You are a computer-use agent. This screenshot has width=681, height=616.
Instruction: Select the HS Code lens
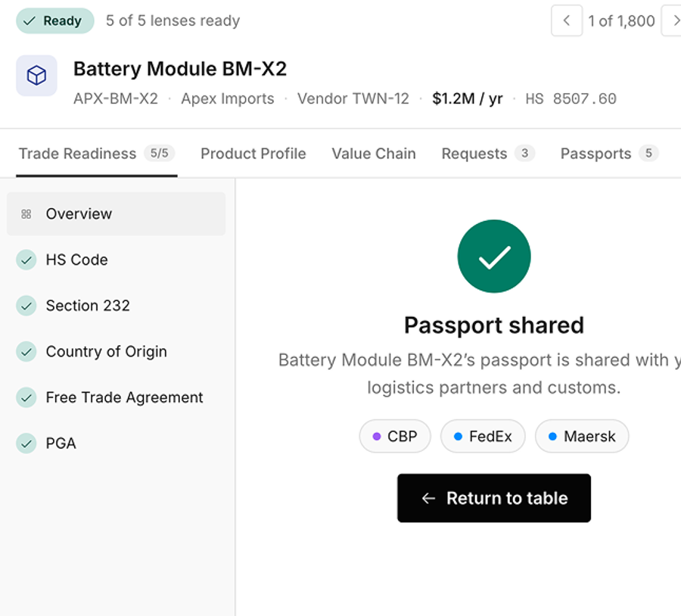tap(116, 260)
